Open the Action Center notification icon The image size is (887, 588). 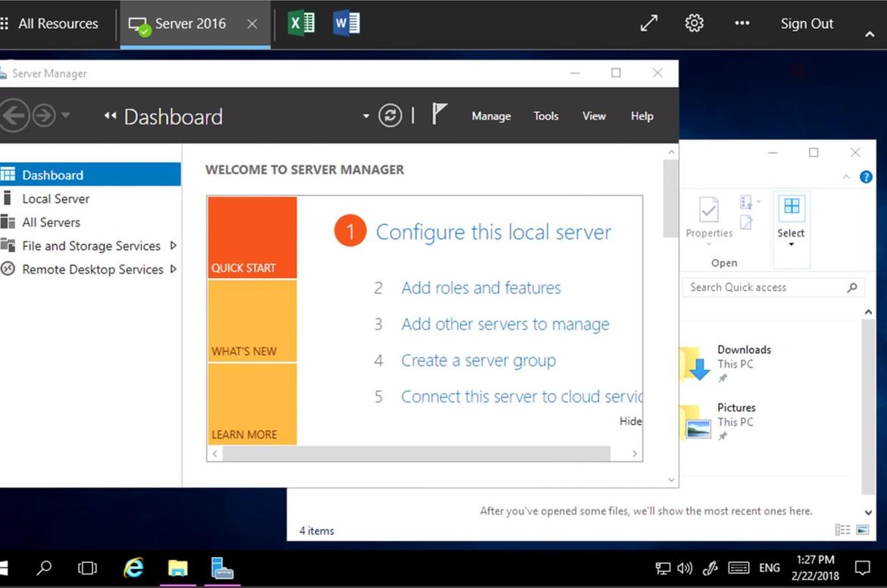(862, 568)
